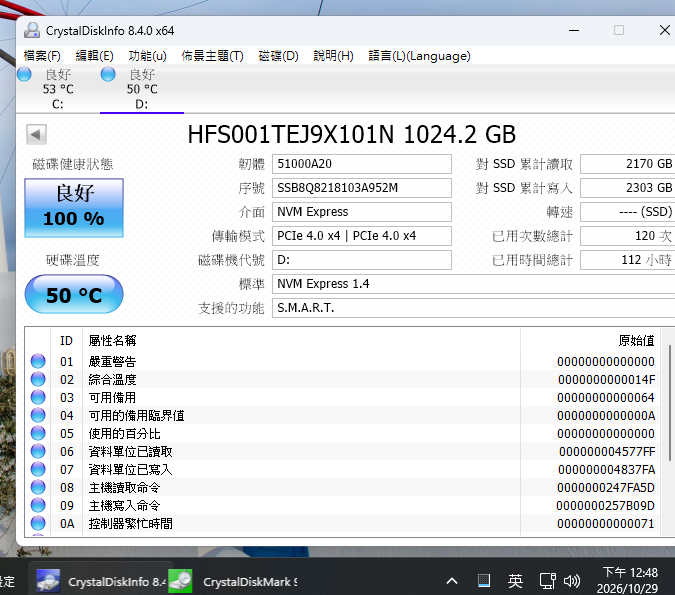Click status orb for 09 主機寫入命令

[x=38, y=505]
